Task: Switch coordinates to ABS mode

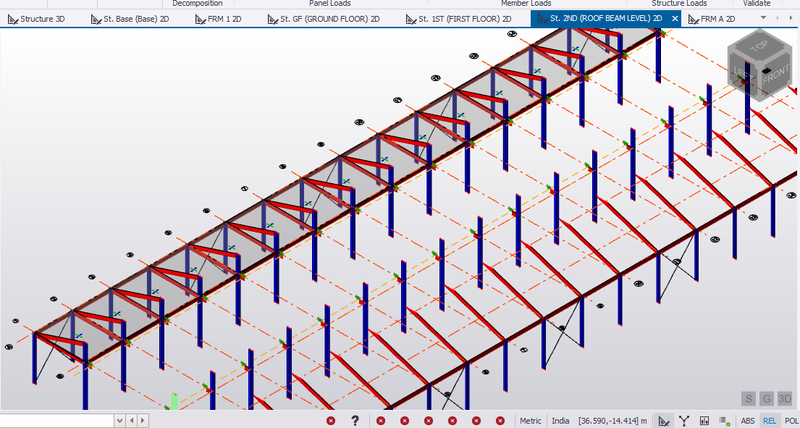Action: click(x=748, y=421)
